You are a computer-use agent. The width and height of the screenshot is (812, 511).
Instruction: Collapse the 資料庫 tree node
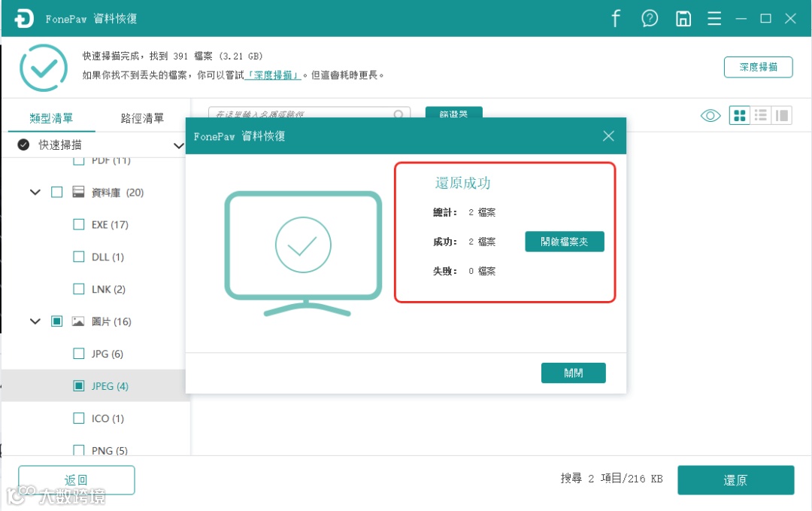[35, 192]
